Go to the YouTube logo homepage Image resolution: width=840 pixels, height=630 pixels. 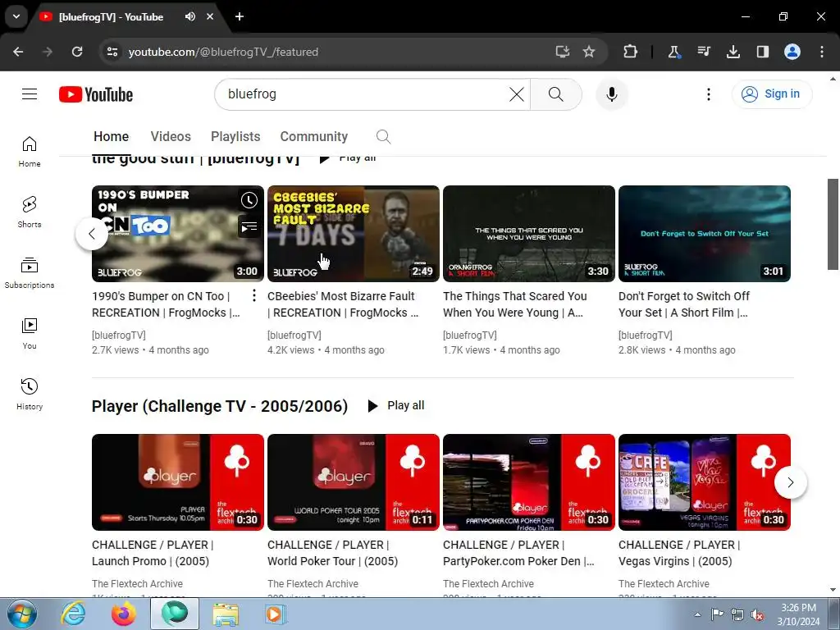[x=96, y=94]
